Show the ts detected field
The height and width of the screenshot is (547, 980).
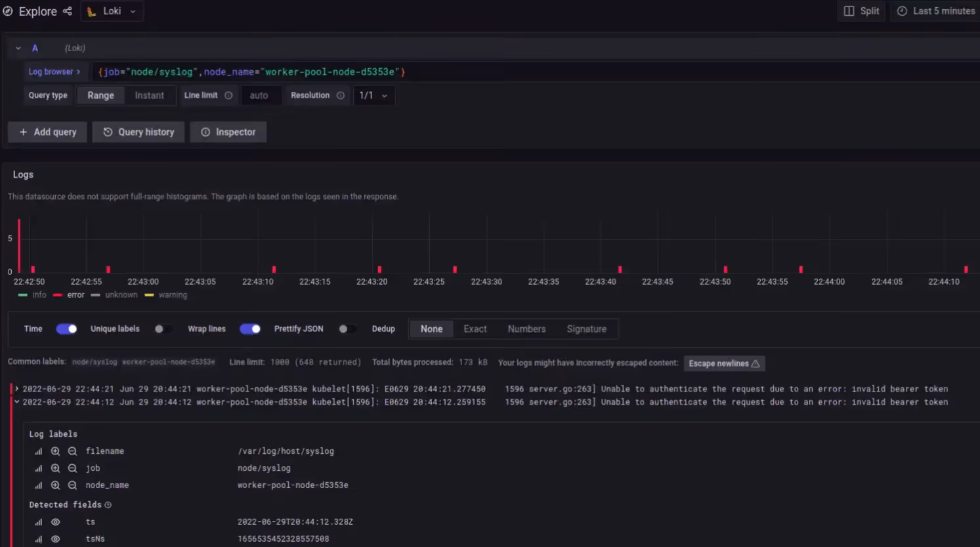coord(55,521)
